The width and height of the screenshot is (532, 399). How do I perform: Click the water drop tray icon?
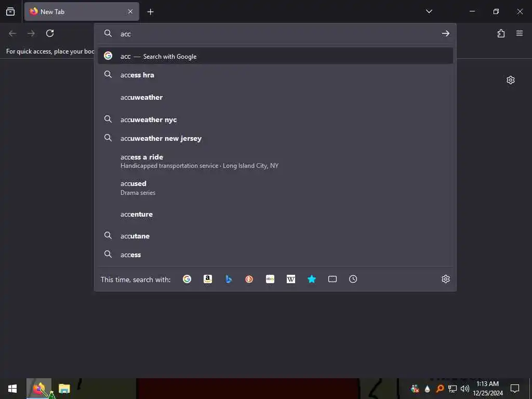point(427,389)
